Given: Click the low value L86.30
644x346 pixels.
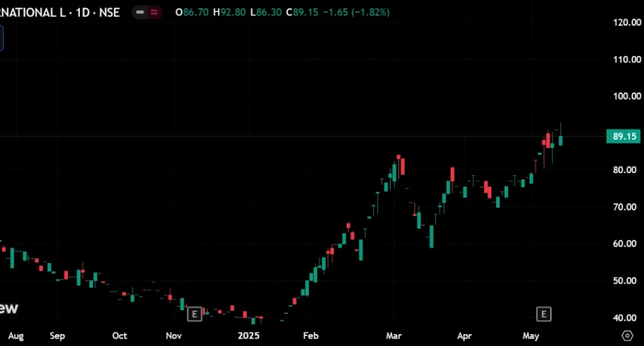Looking at the screenshot, I should [x=266, y=13].
